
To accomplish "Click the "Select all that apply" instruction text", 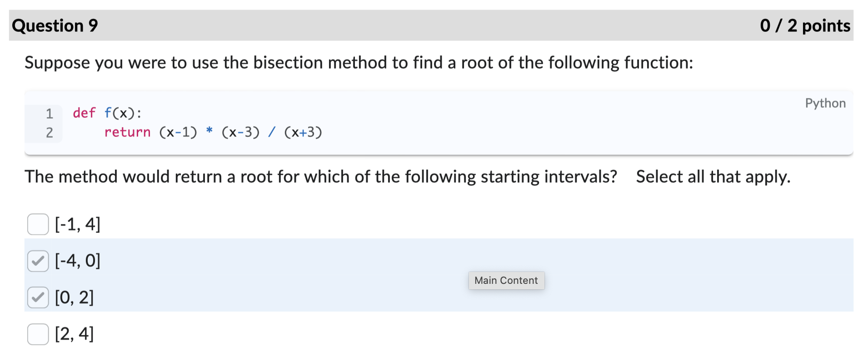I will pos(713,176).
